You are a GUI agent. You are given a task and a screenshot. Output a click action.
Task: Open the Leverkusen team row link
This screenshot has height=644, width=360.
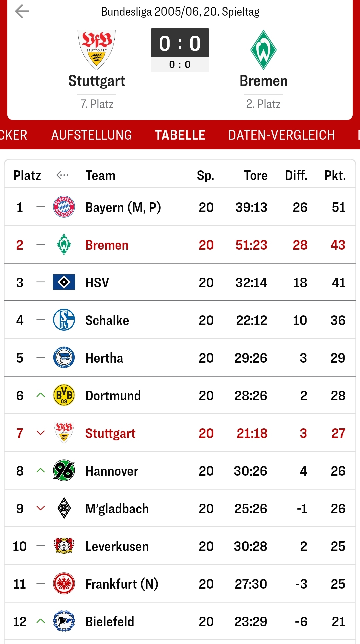point(117,546)
